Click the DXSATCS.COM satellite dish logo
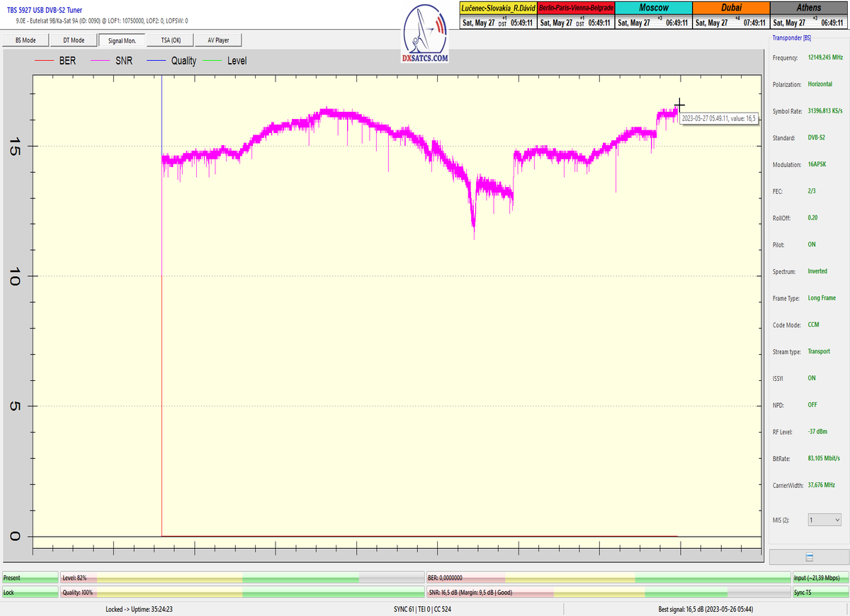Screen dimensions: 850x616 coord(425,34)
